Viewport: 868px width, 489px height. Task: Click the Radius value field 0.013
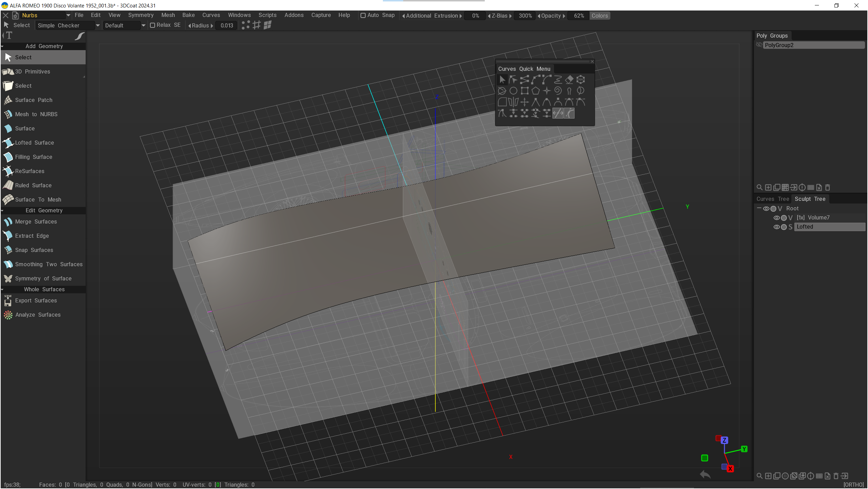pyautogui.click(x=226, y=25)
